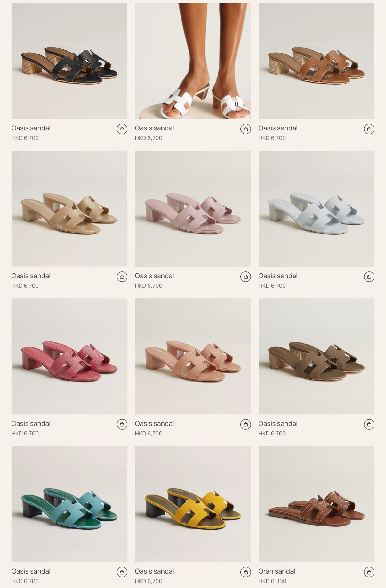The image size is (386, 588).
Task: Pause the white sandal model video
Action: (236, 104)
